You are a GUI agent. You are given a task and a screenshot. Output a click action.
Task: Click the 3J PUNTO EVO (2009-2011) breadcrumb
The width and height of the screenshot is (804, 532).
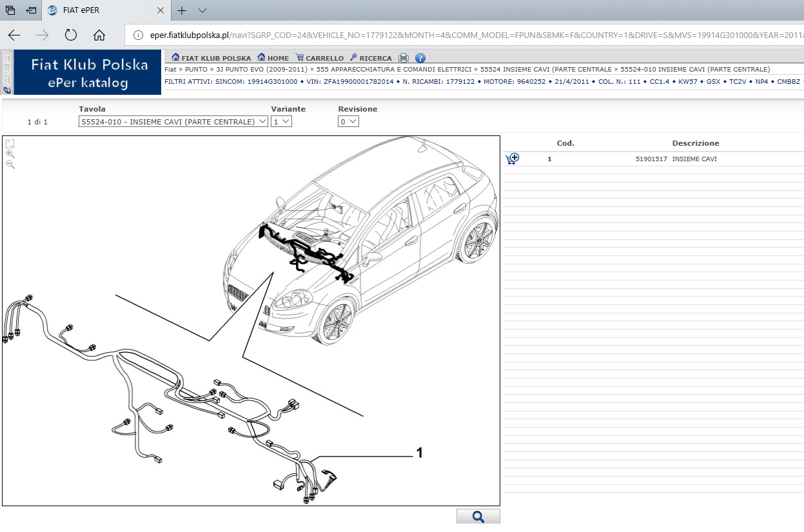pos(262,69)
